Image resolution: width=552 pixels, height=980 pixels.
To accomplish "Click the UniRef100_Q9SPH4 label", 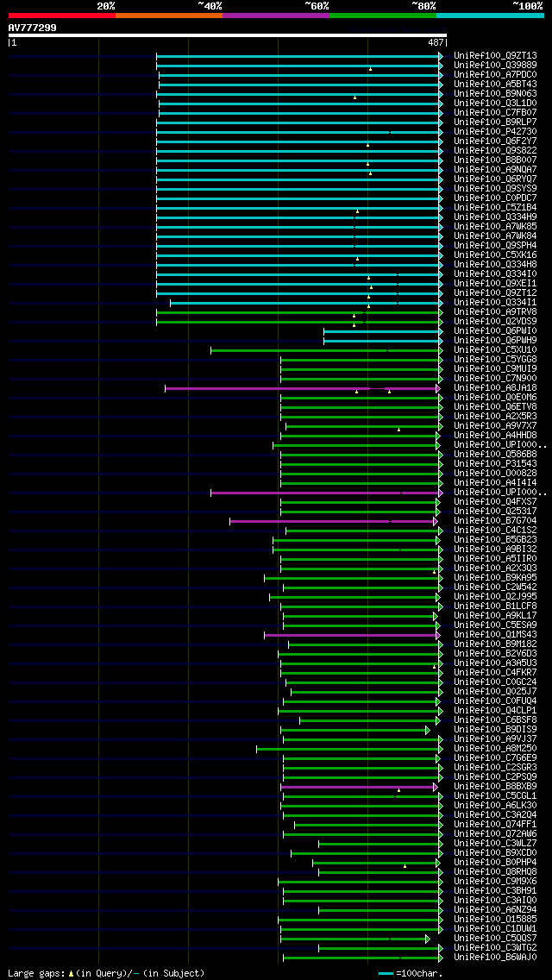I will click(496, 246).
